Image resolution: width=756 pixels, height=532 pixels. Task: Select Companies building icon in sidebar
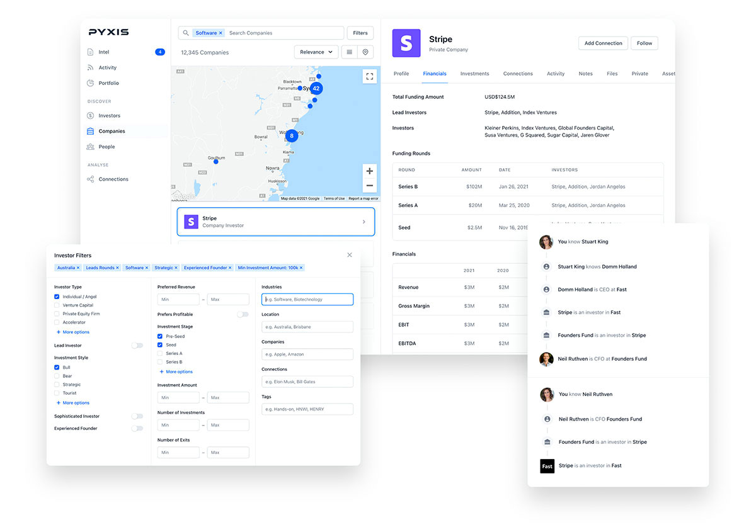tap(91, 132)
